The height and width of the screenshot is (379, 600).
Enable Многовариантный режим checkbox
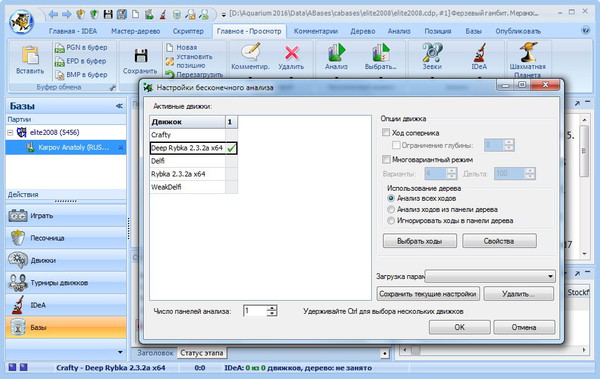[386, 159]
